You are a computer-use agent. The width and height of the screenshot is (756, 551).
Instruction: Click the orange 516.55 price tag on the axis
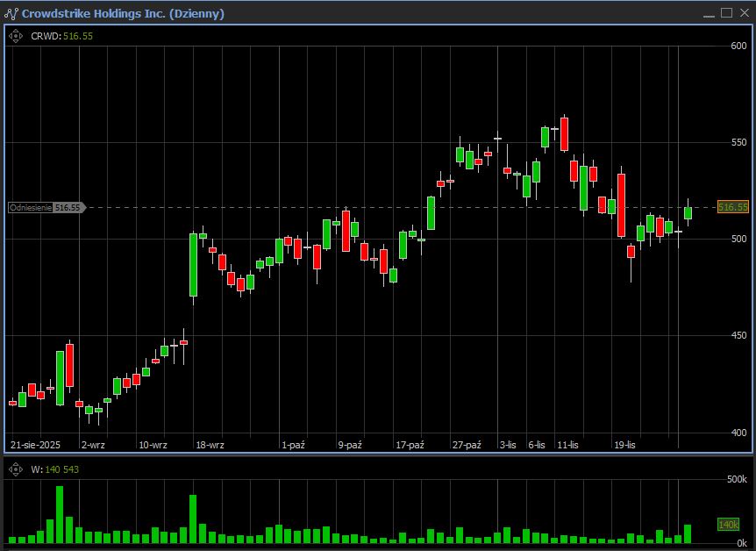732,208
